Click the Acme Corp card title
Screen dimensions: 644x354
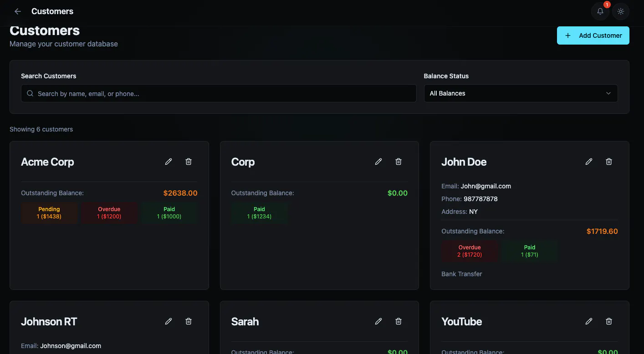pyautogui.click(x=47, y=162)
